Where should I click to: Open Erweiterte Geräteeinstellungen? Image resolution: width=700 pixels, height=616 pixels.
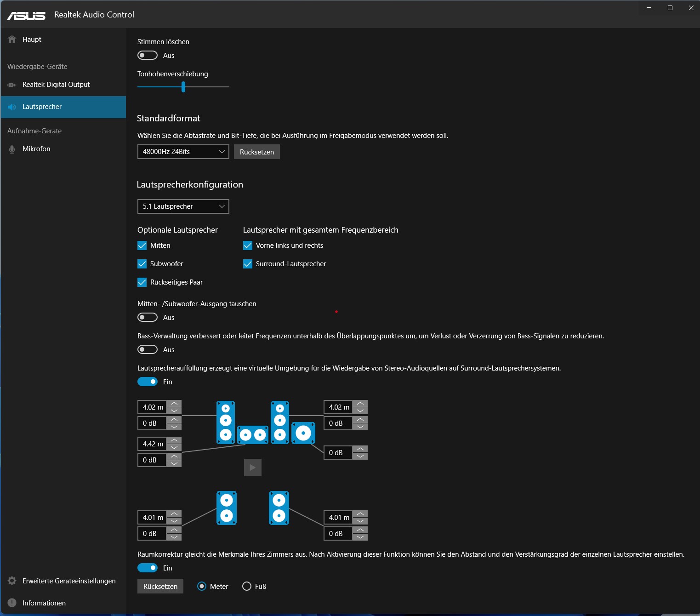tap(63, 581)
